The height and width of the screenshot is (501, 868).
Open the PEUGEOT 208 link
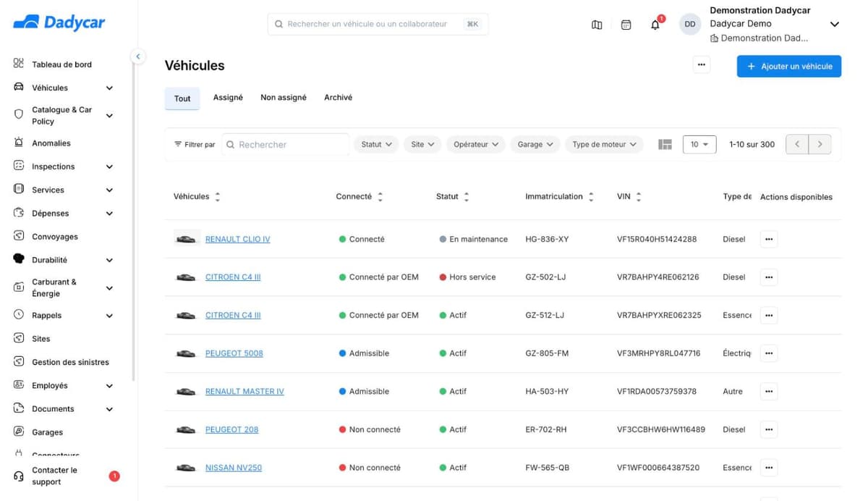tap(231, 429)
